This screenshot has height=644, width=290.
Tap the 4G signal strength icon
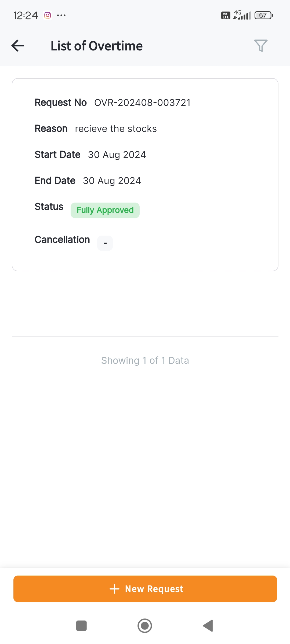pos(242,15)
